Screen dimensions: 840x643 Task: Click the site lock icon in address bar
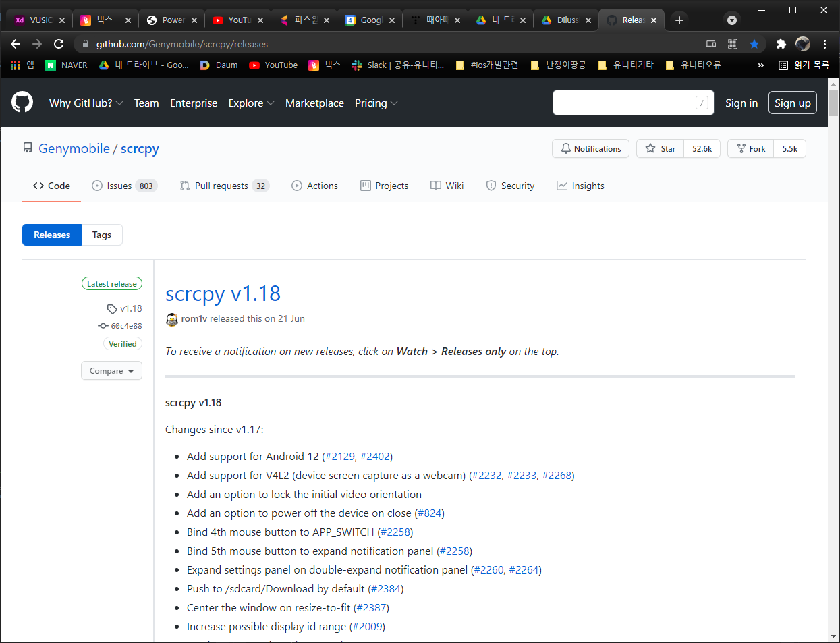point(85,44)
